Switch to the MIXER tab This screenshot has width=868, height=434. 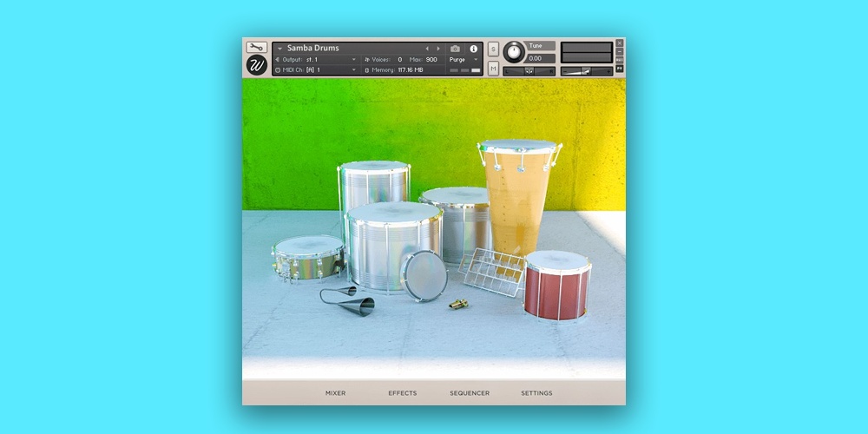[335, 393]
